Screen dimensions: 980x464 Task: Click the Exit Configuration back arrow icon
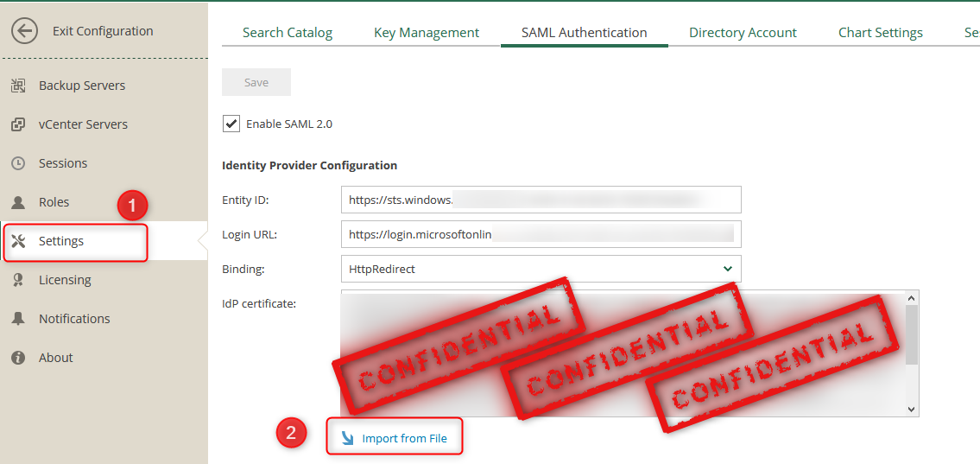coord(24,31)
